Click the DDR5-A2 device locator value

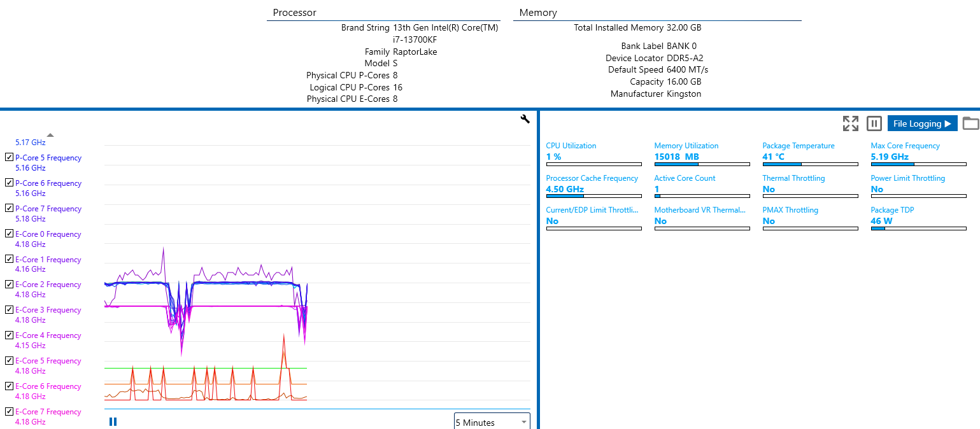[x=685, y=58]
